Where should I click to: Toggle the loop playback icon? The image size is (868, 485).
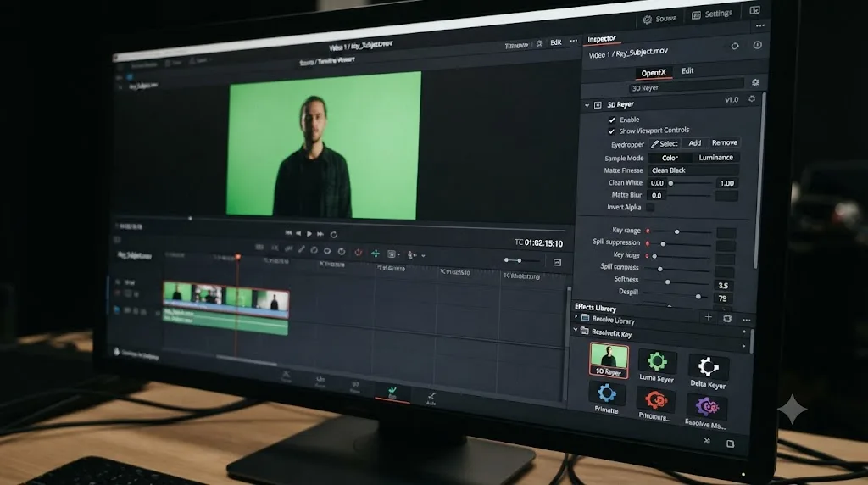click(334, 235)
